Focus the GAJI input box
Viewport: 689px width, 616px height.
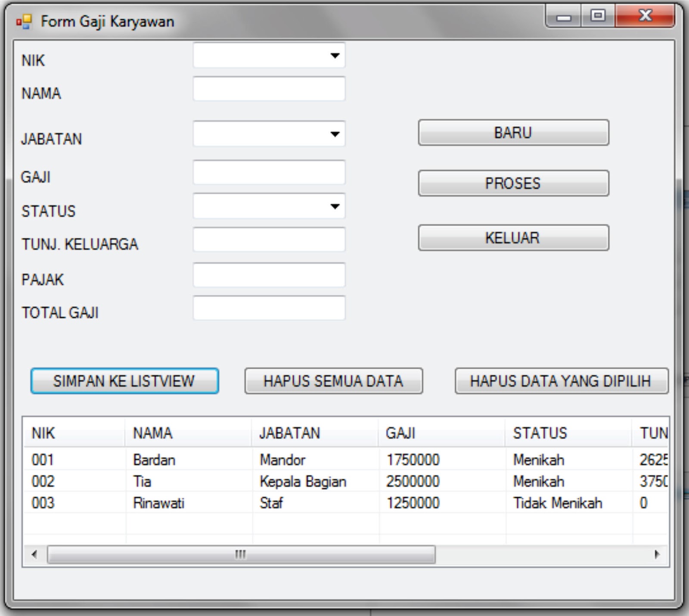pyautogui.click(x=269, y=172)
